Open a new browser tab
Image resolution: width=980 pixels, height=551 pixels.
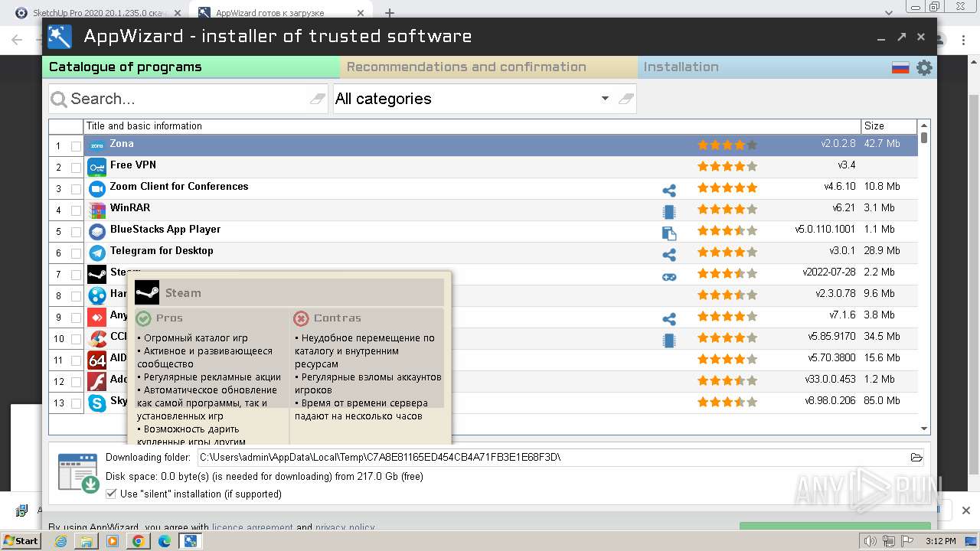coord(389,13)
